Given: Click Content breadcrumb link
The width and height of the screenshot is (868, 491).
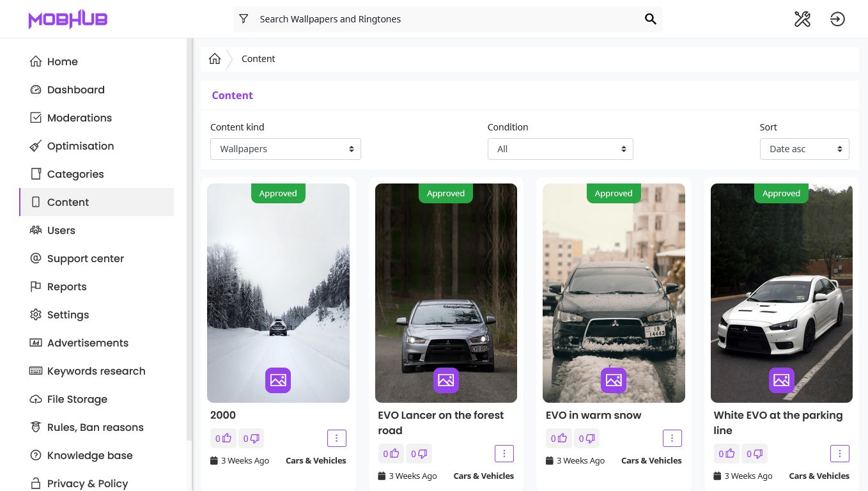Looking at the screenshot, I should coord(258,59).
